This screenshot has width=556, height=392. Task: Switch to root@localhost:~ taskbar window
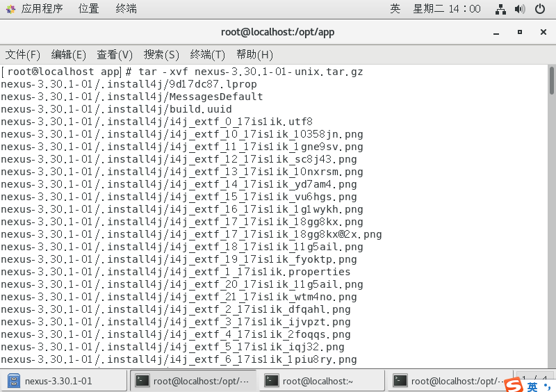(320, 381)
